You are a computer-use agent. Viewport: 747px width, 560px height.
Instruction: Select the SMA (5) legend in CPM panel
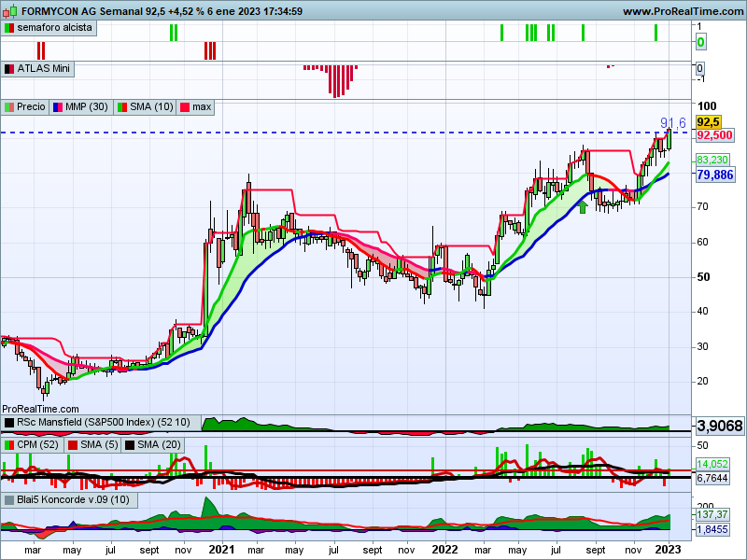(99, 445)
